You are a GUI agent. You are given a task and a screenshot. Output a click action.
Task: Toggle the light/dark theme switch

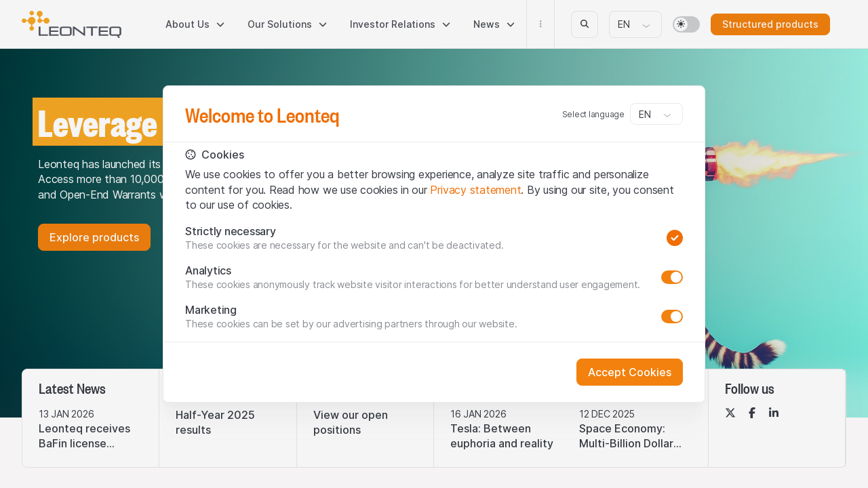point(686,24)
